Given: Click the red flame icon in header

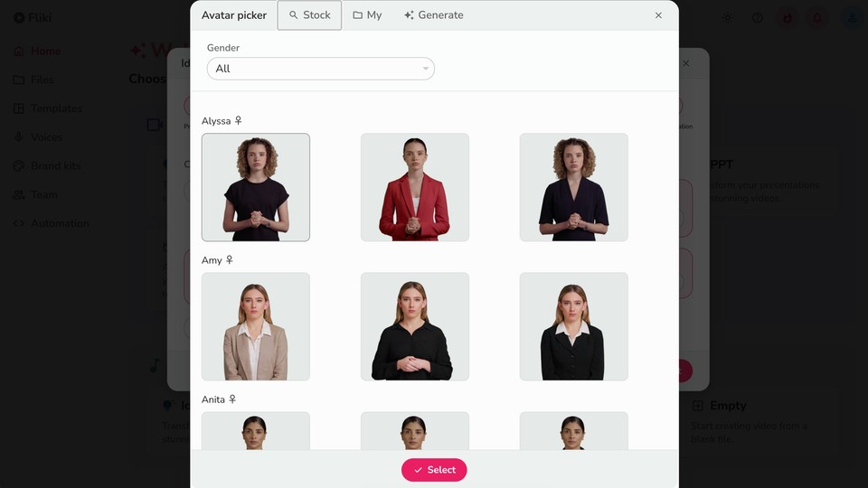Looking at the screenshot, I should [788, 18].
